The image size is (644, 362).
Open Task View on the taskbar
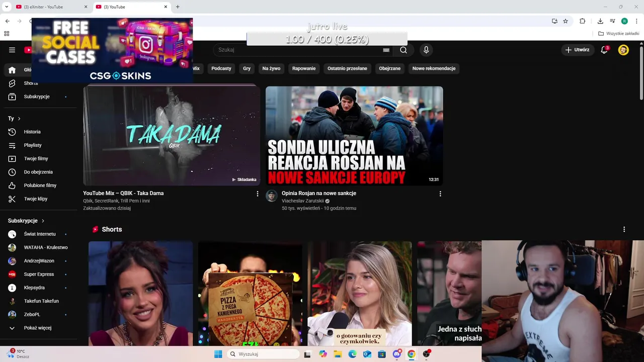307,354
